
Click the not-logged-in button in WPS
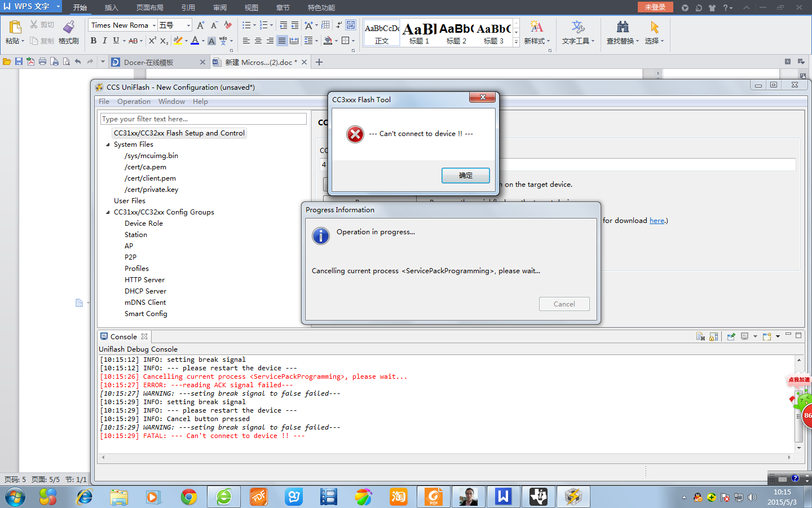(x=655, y=7)
